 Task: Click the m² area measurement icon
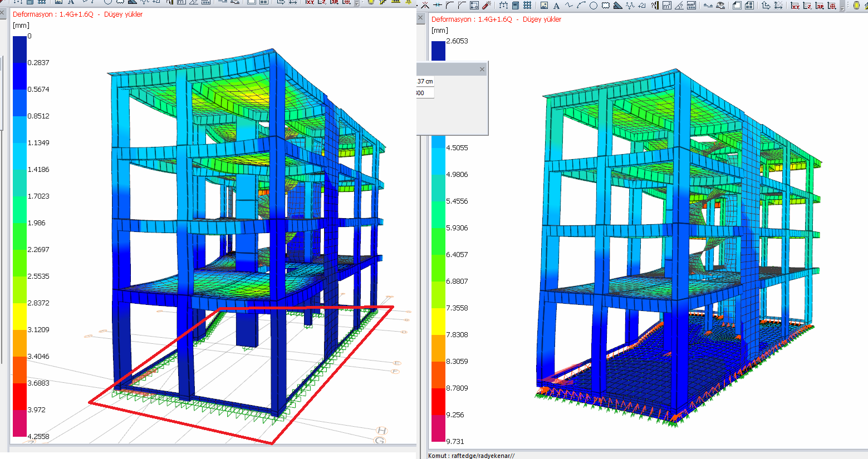point(667,6)
